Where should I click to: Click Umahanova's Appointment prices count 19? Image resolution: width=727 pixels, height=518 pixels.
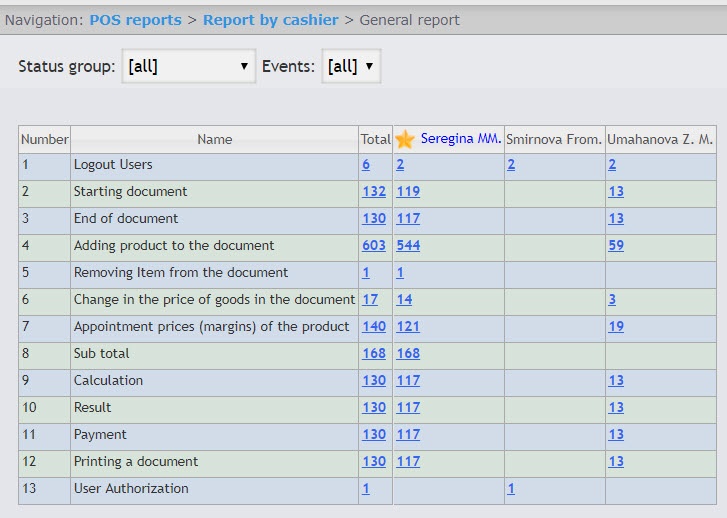coord(615,326)
